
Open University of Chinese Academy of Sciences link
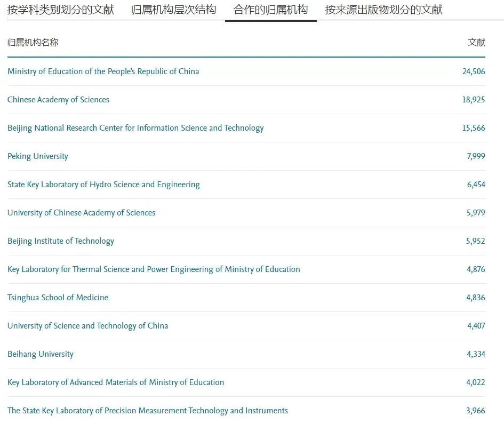pyautogui.click(x=81, y=213)
